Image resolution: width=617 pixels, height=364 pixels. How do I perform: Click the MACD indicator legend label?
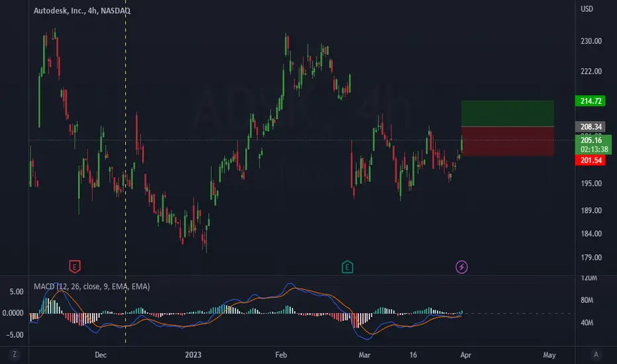tap(91, 287)
